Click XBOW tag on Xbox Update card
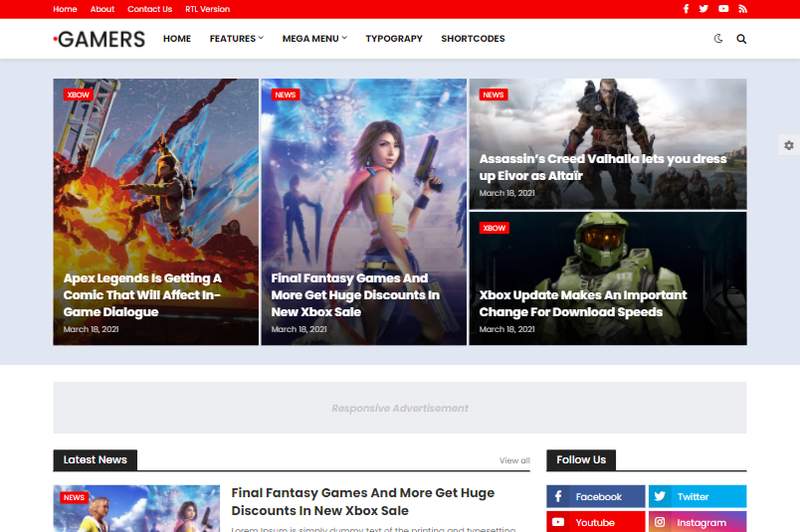This screenshot has height=532, width=800. [494, 228]
